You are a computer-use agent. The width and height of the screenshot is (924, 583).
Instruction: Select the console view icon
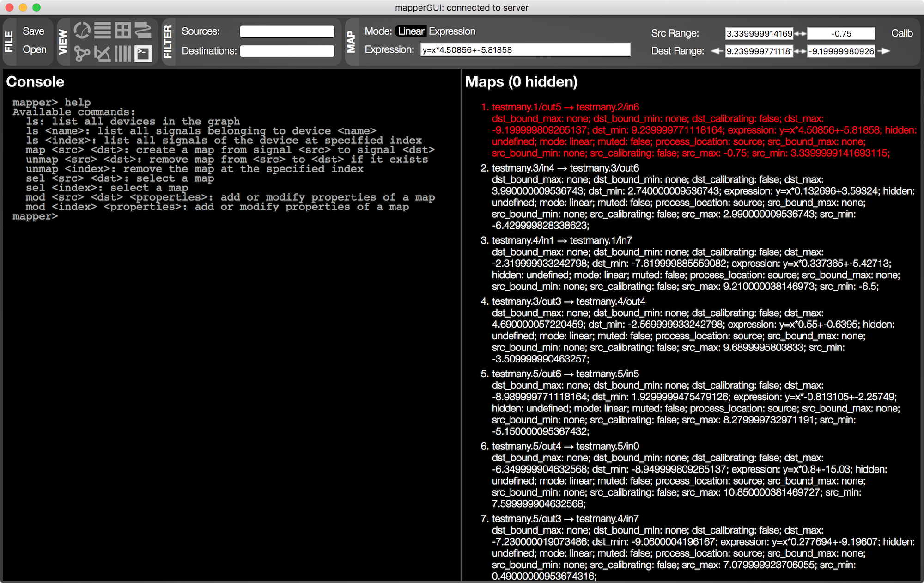coord(143,54)
